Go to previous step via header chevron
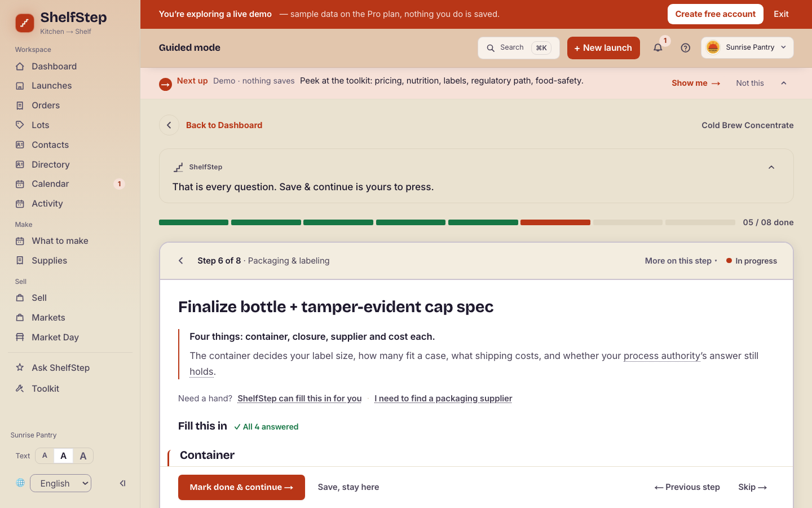Screen dimensions: 812x508 click(181, 261)
